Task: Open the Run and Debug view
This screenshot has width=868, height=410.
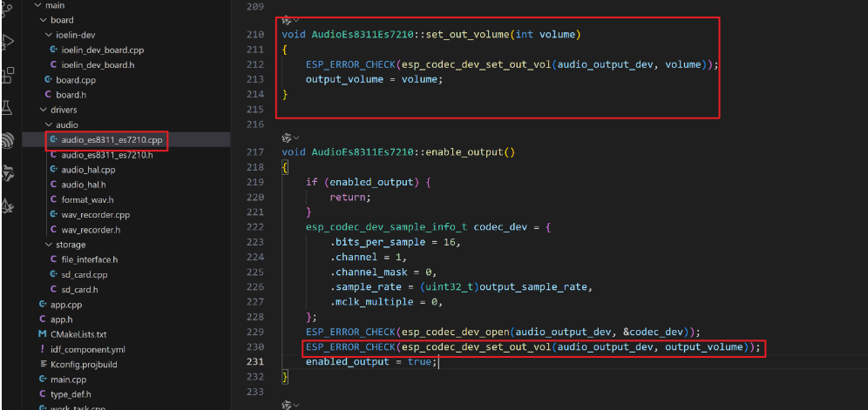Action: pos(8,42)
